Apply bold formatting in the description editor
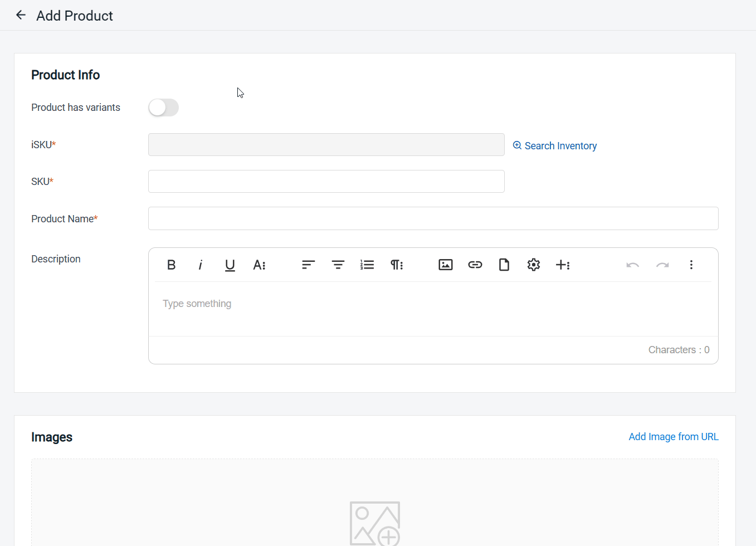Screen dimensions: 756x546 point(172,265)
